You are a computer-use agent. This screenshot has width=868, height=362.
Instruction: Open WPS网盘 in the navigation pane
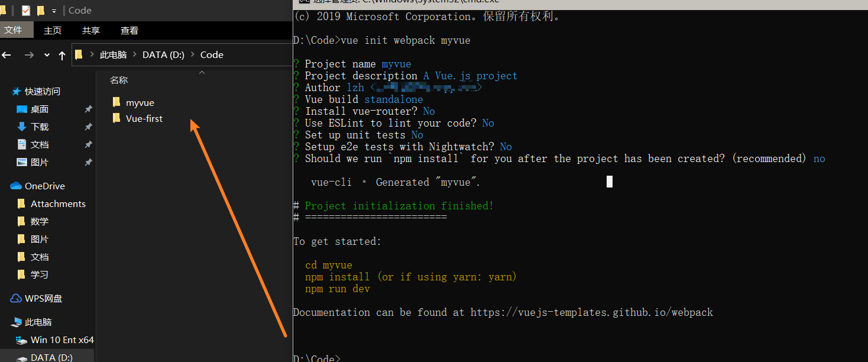pyautogui.click(x=43, y=298)
